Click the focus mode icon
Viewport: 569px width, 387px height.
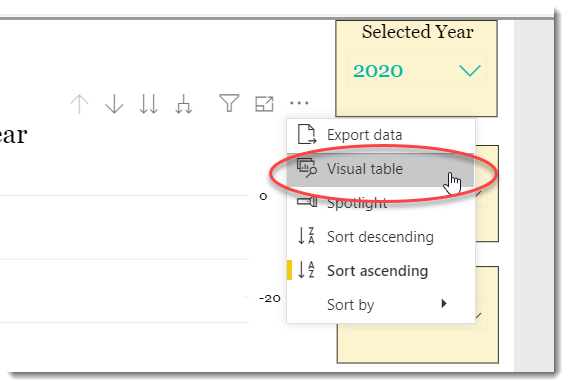point(264,104)
